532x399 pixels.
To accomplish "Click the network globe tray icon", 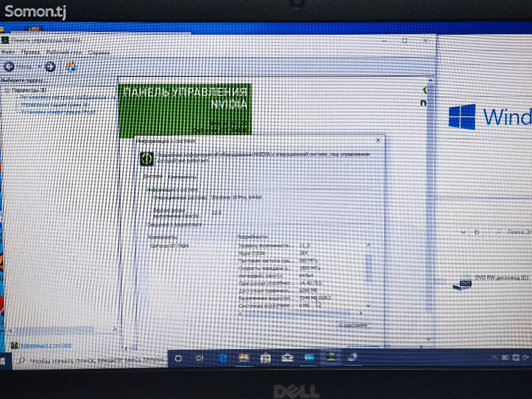I will (515, 357).
